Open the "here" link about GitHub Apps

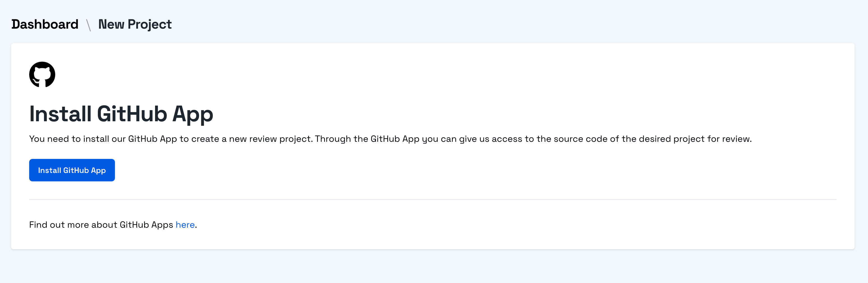coord(185,225)
